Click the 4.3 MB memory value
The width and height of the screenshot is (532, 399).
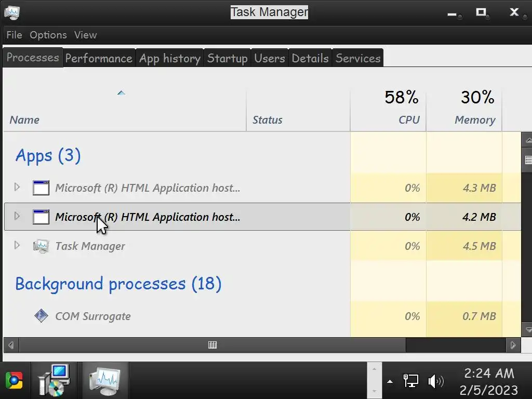479,188
